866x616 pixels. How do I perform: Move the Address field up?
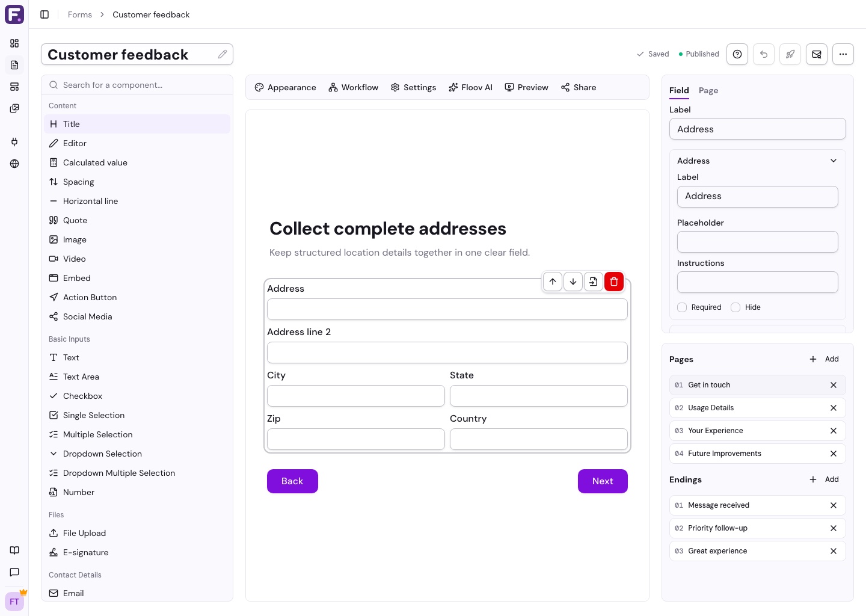[x=553, y=282]
